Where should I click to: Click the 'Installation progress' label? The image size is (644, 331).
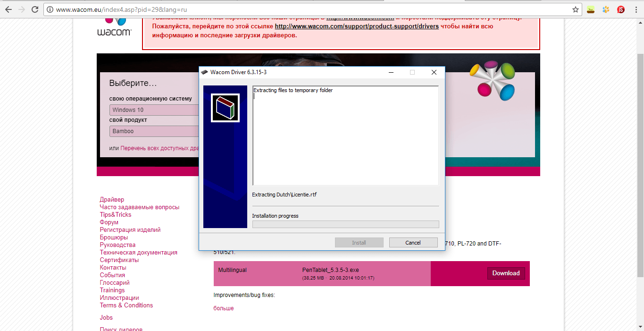click(275, 216)
